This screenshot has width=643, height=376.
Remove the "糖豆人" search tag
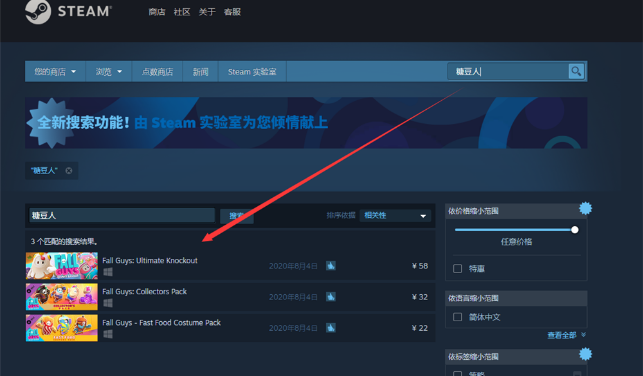pos(69,171)
